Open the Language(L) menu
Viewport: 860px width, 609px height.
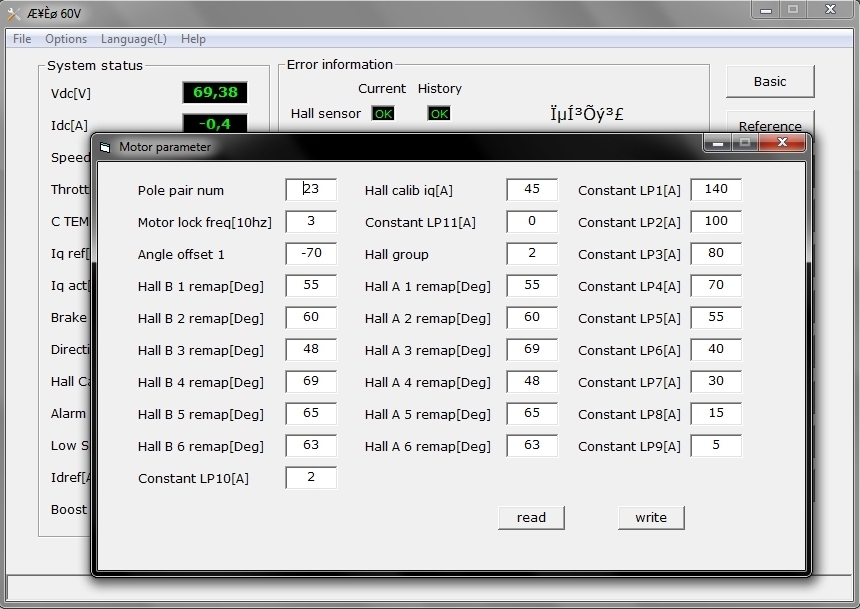(x=134, y=39)
